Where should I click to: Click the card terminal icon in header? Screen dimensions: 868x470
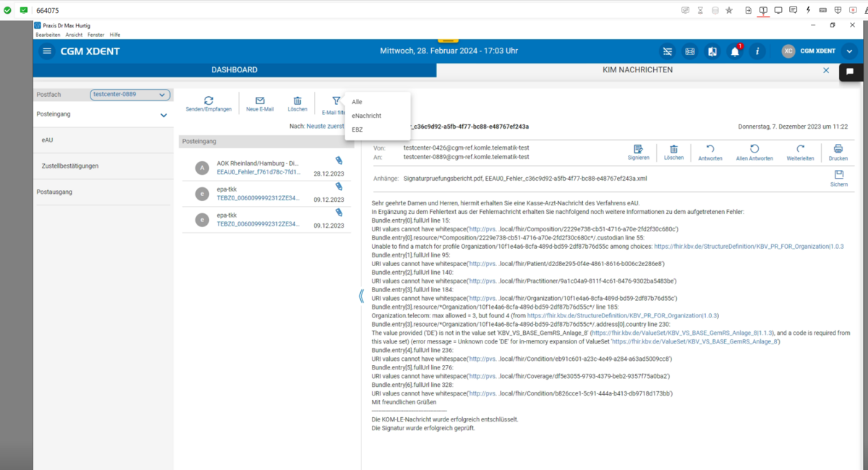(x=689, y=51)
